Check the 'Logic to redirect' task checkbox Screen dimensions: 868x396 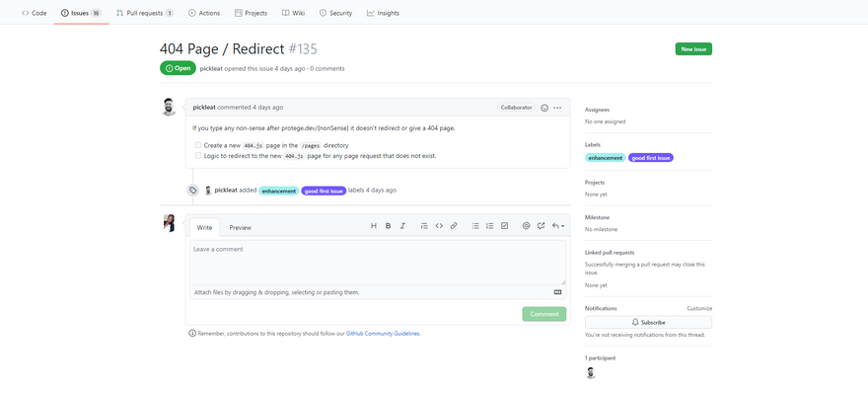pos(198,155)
